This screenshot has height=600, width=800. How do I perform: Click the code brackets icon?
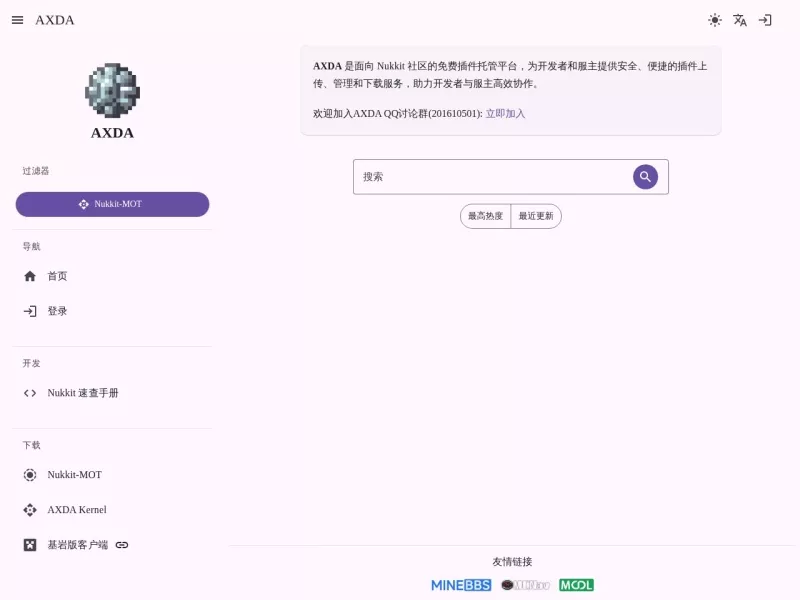click(30, 393)
